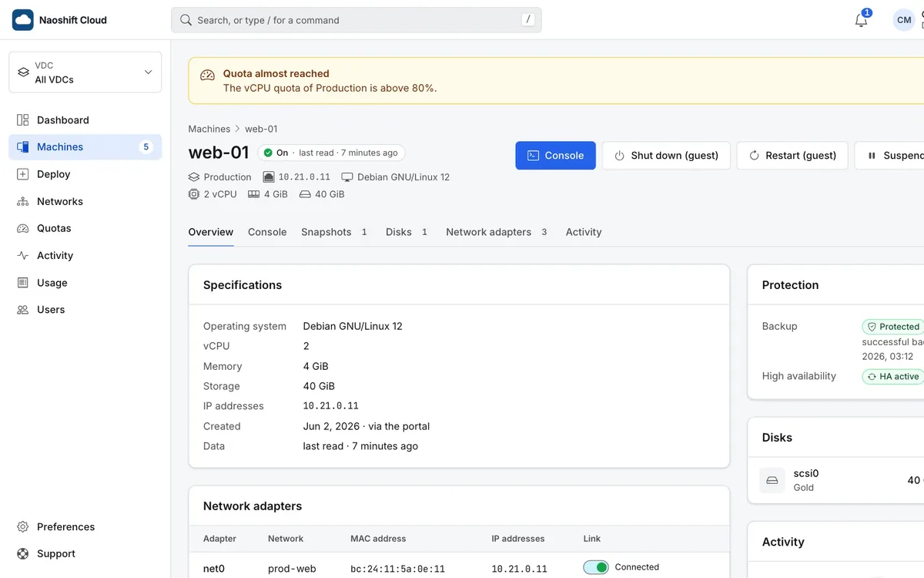
Task: Open Quotas in the sidebar
Action: pyautogui.click(x=85, y=228)
